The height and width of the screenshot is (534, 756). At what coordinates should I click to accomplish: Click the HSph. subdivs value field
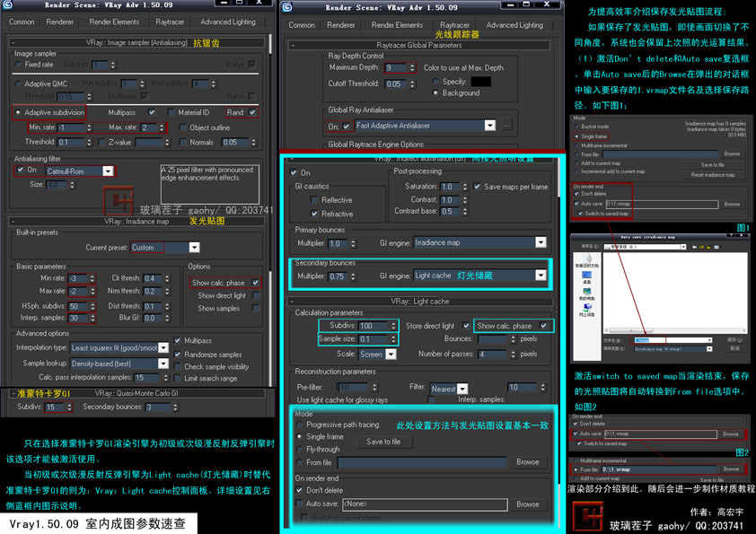pyautogui.click(x=79, y=306)
